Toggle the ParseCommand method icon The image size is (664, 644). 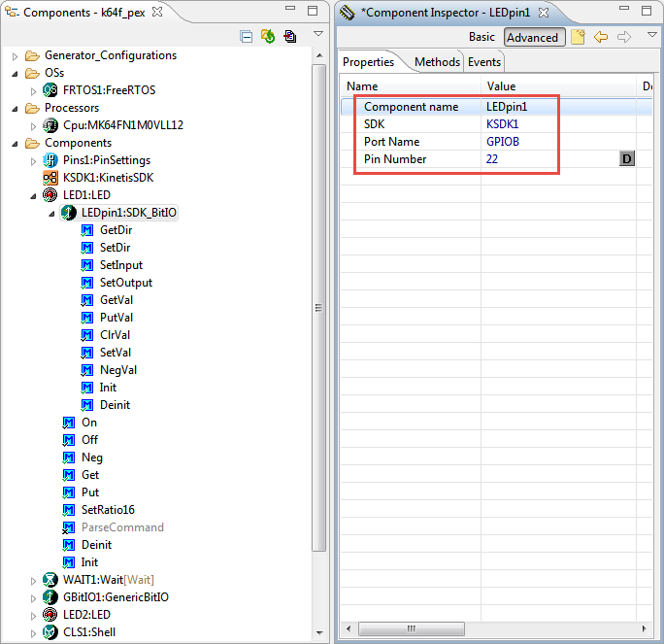pyautogui.click(x=69, y=527)
